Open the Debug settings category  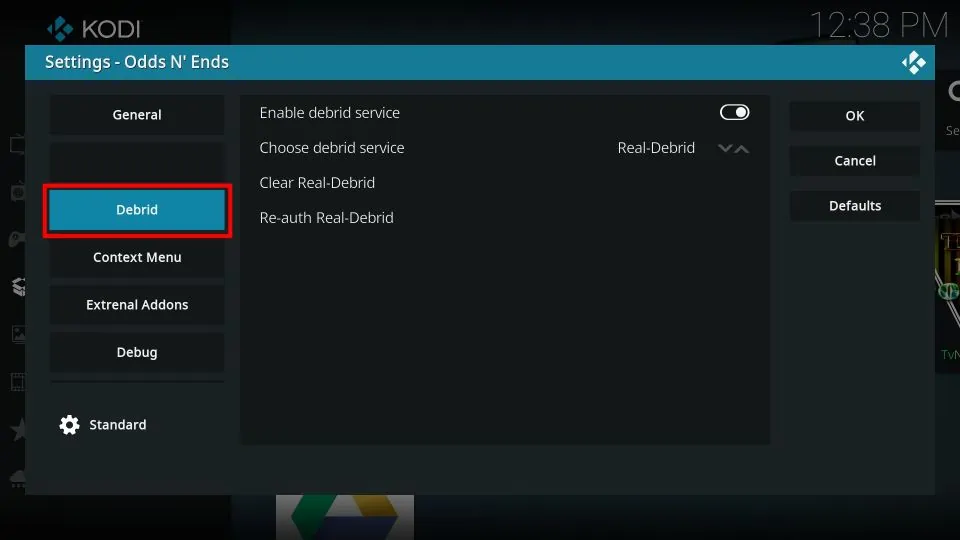[x=137, y=352]
